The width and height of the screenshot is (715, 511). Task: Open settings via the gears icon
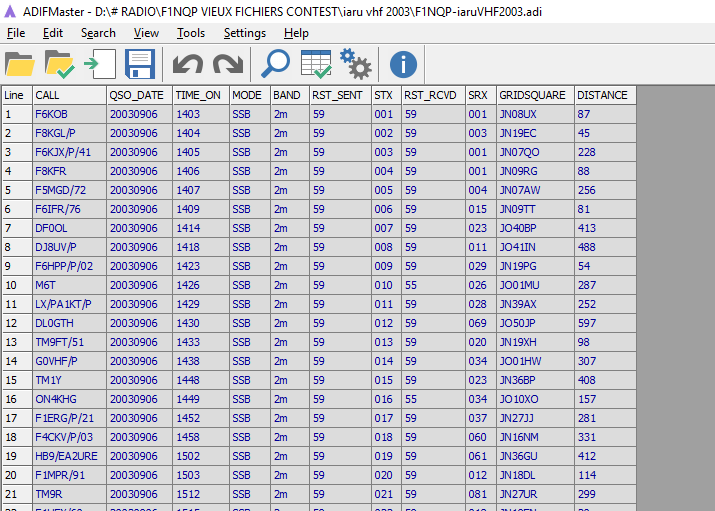pos(356,64)
